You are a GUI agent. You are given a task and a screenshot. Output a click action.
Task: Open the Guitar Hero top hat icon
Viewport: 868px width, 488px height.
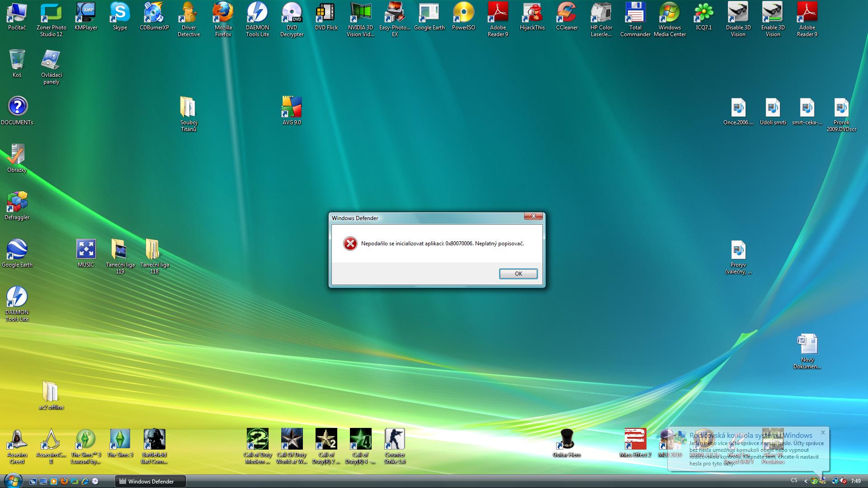566,439
